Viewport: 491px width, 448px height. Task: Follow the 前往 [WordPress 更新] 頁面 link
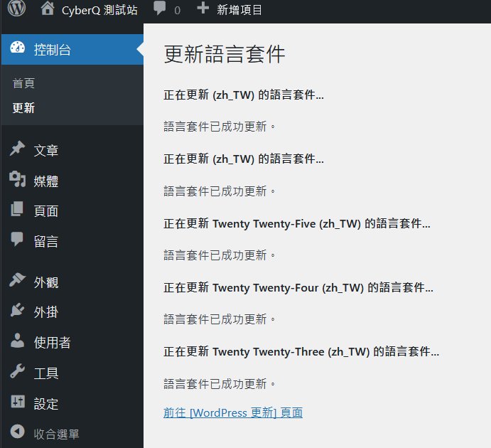[233, 413]
